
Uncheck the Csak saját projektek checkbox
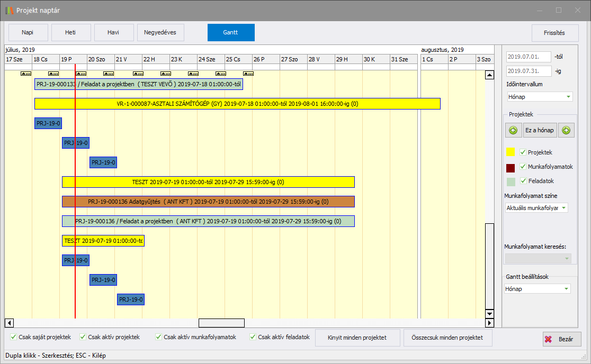[14, 336]
